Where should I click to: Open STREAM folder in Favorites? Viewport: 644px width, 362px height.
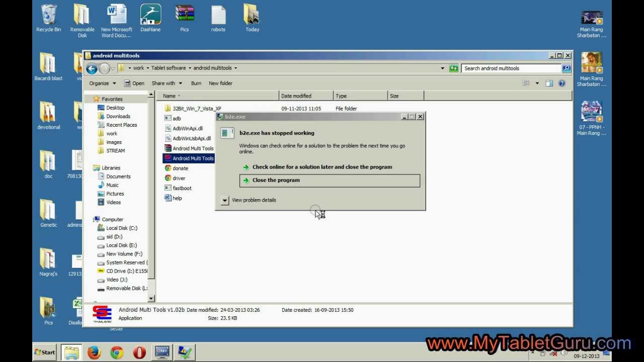point(115,151)
